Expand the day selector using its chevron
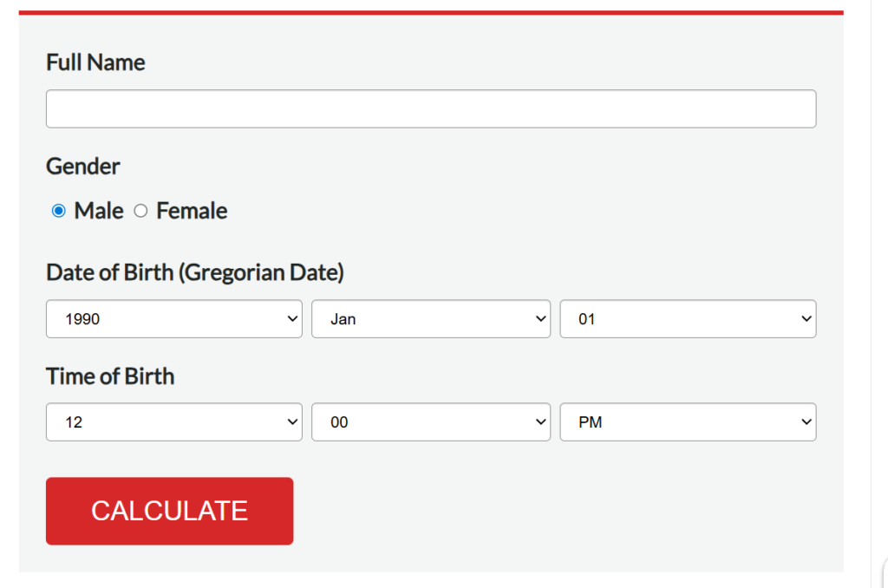888x588 pixels. pyautogui.click(x=806, y=318)
